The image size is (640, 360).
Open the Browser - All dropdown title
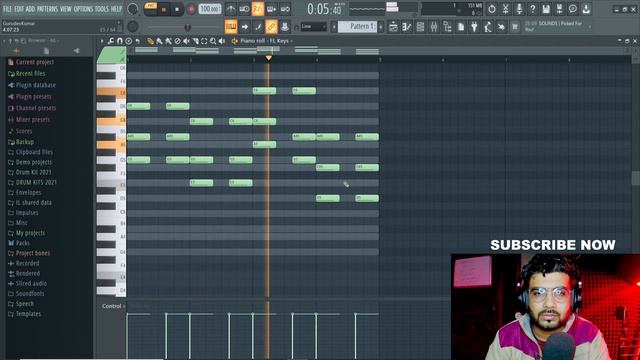[43, 41]
